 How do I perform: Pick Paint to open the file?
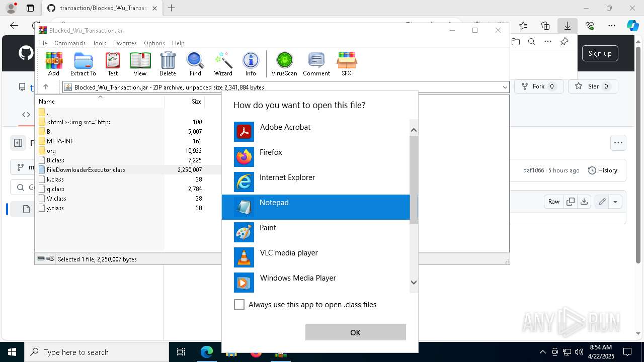coord(316,232)
